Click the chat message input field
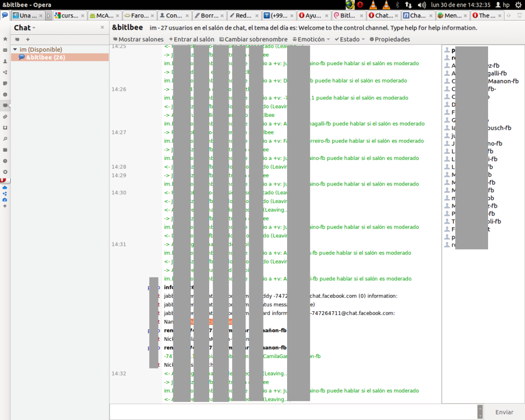This screenshot has width=525, height=420. click(293, 412)
